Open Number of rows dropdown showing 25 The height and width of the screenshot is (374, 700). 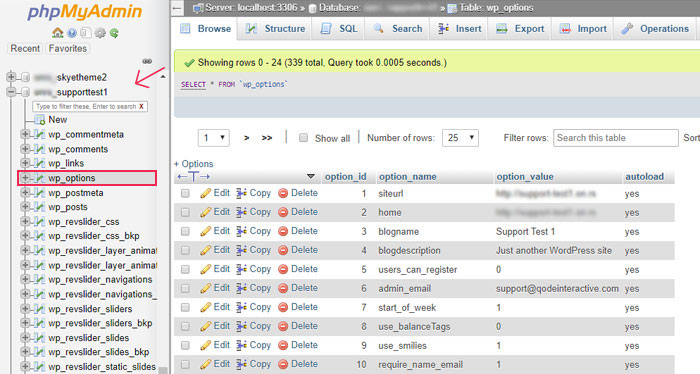[x=460, y=138]
